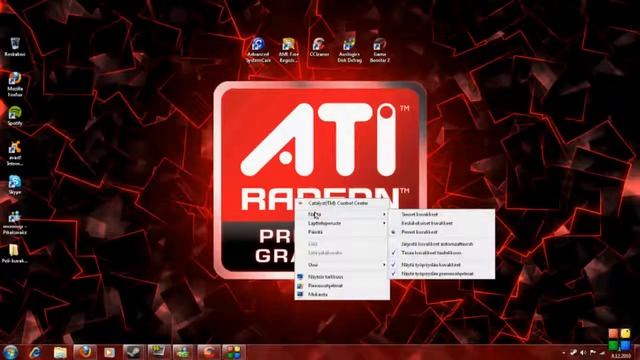This screenshot has height=360, width=640.
Task: Open Windows Explorer folder in the taskbar
Action: [x=60, y=352]
